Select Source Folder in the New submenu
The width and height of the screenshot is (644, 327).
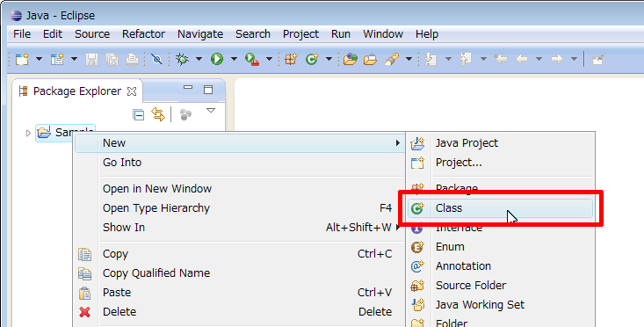click(x=500, y=285)
